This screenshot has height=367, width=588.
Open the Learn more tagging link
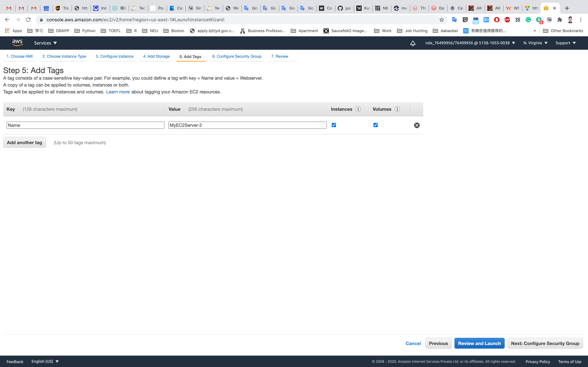tap(118, 92)
